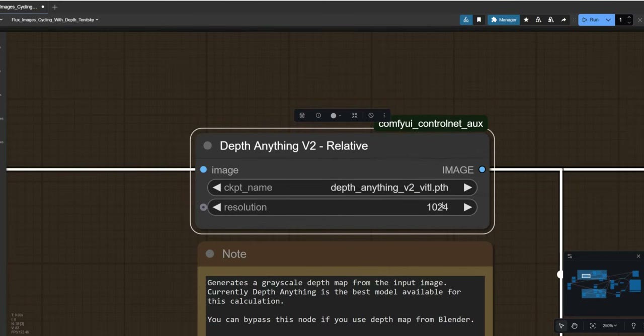Open the node color picker dropdown
This screenshot has height=336, width=644.
(x=336, y=115)
